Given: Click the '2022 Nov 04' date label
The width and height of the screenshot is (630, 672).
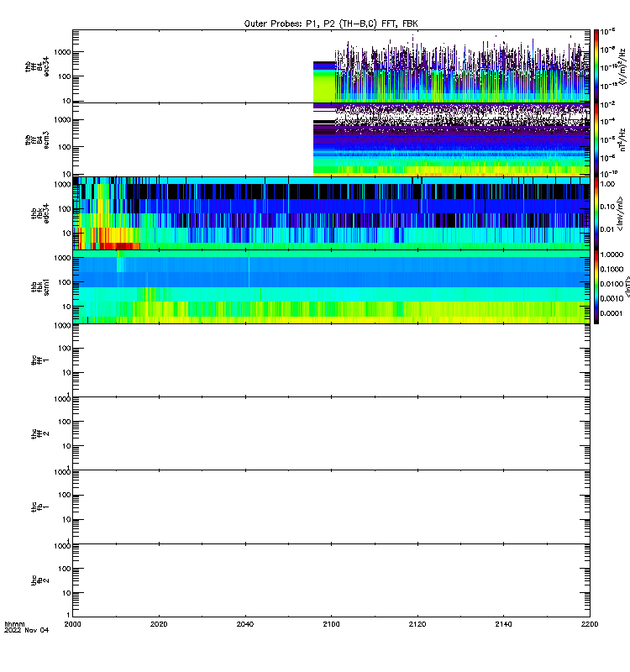Looking at the screenshot, I should click(x=27, y=630).
